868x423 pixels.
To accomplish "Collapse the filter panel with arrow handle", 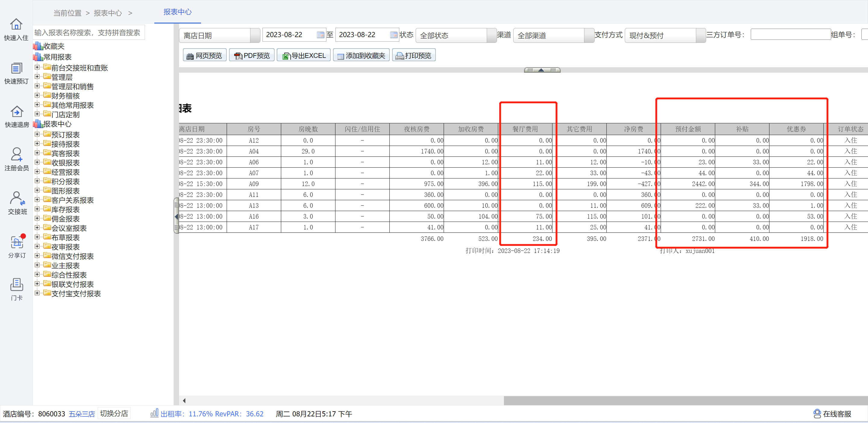I will click(x=542, y=70).
